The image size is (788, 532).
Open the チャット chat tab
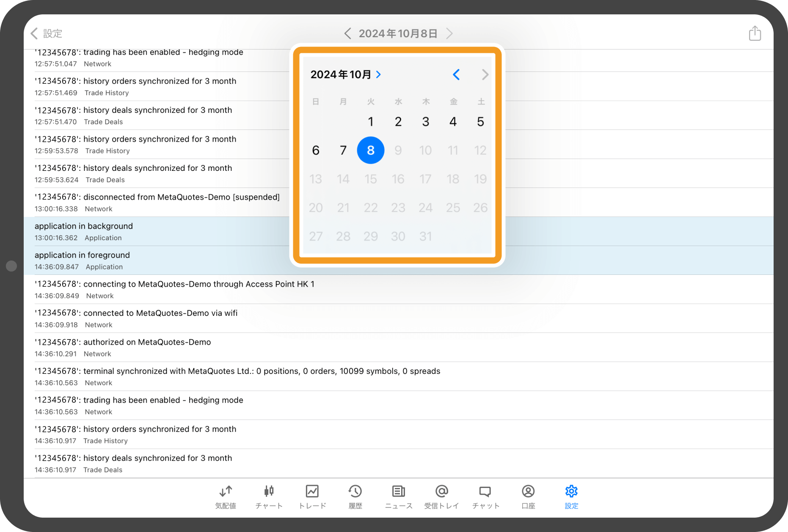(x=485, y=497)
